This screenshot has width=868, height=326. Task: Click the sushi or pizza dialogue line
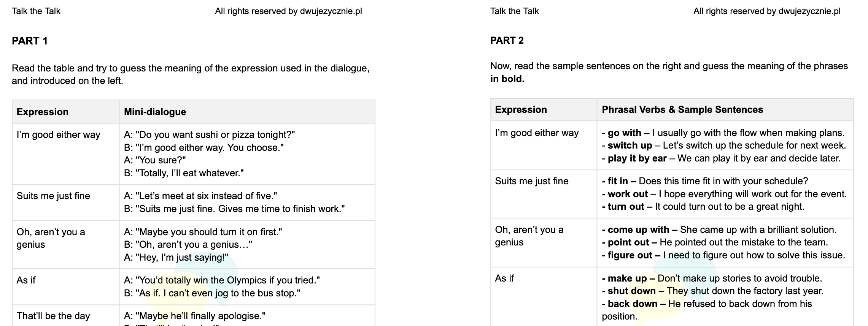[210, 135]
